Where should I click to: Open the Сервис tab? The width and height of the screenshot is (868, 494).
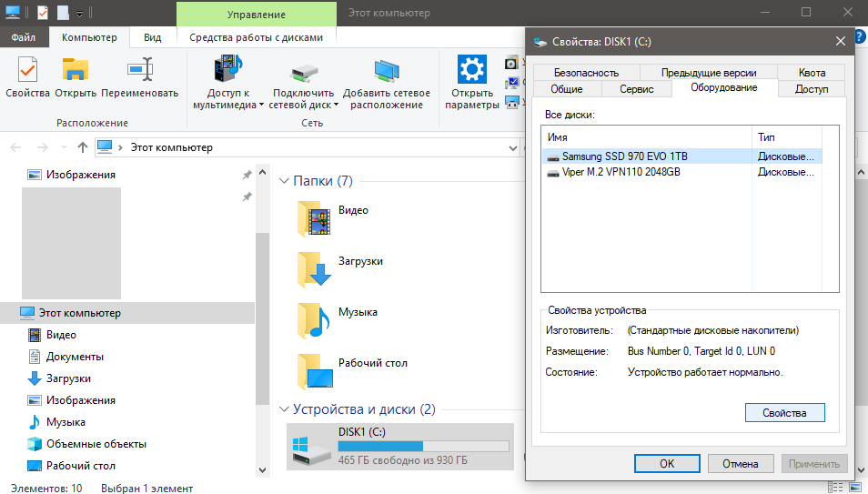point(637,88)
